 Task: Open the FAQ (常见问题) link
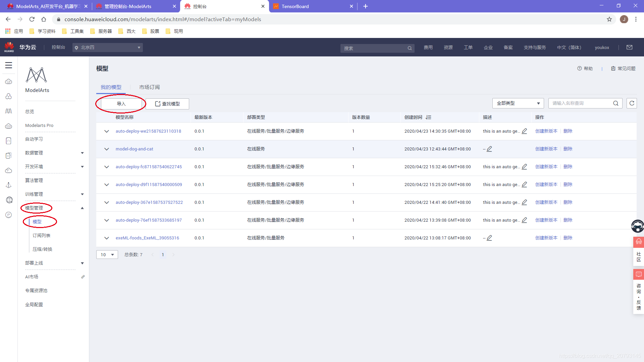coord(623,69)
